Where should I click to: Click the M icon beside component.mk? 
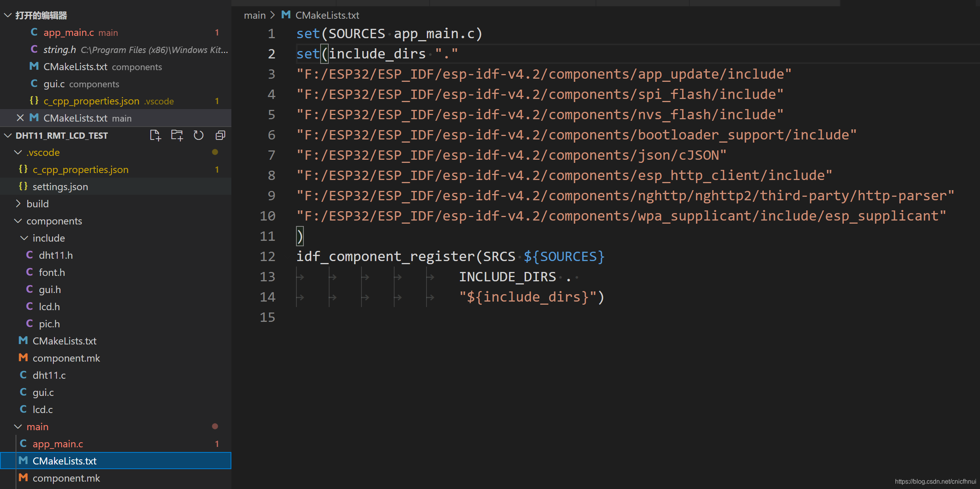click(x=23, y=358)
